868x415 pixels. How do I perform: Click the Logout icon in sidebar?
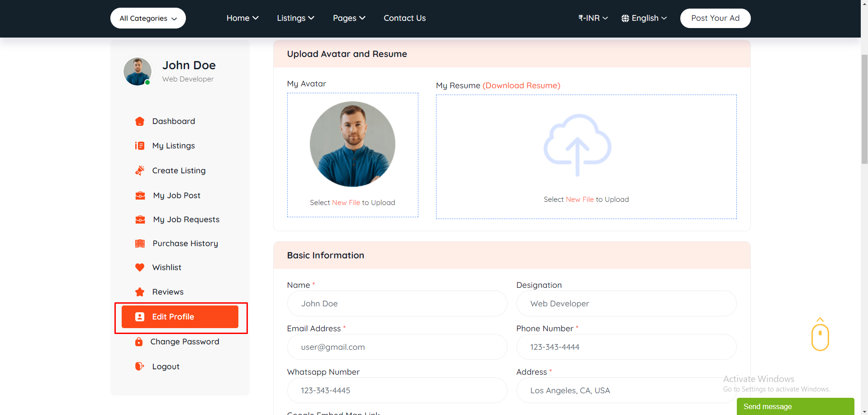click(x=140, y=367)
